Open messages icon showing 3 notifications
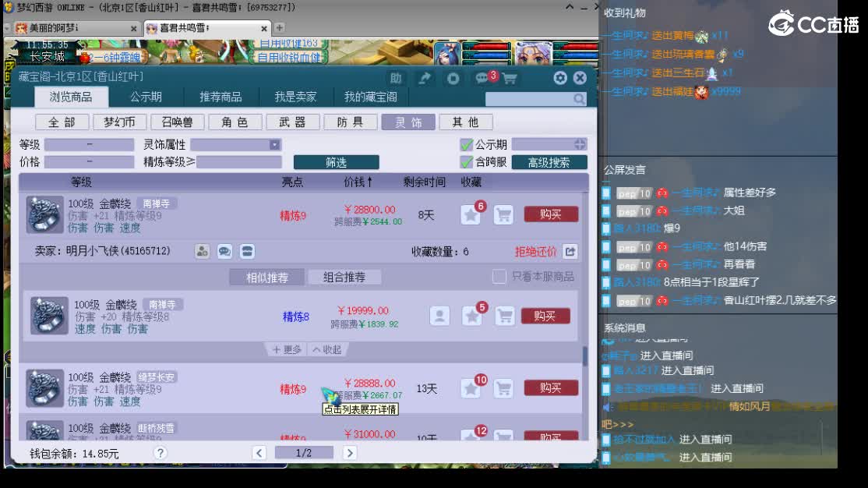 pyautogui.click(x=482, y=79)
